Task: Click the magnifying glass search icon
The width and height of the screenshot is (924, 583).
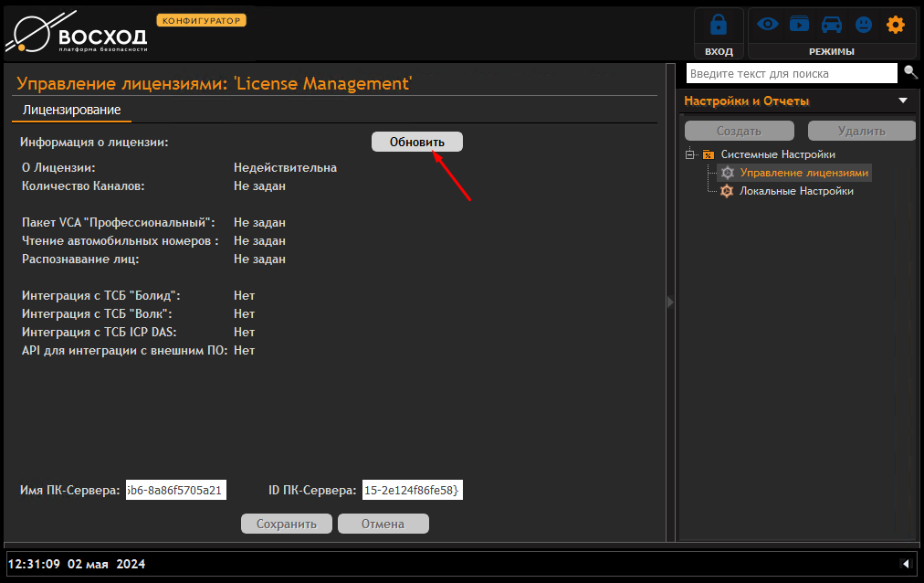Action: pyautogui.click(x=910, y=72)
